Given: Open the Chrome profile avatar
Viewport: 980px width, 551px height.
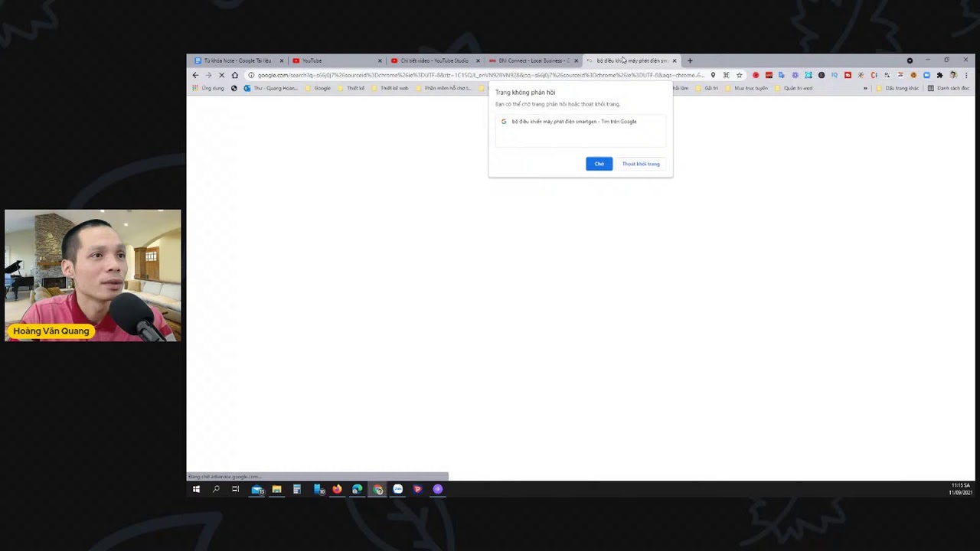Looking at the screenshot, I should point(953,75).
